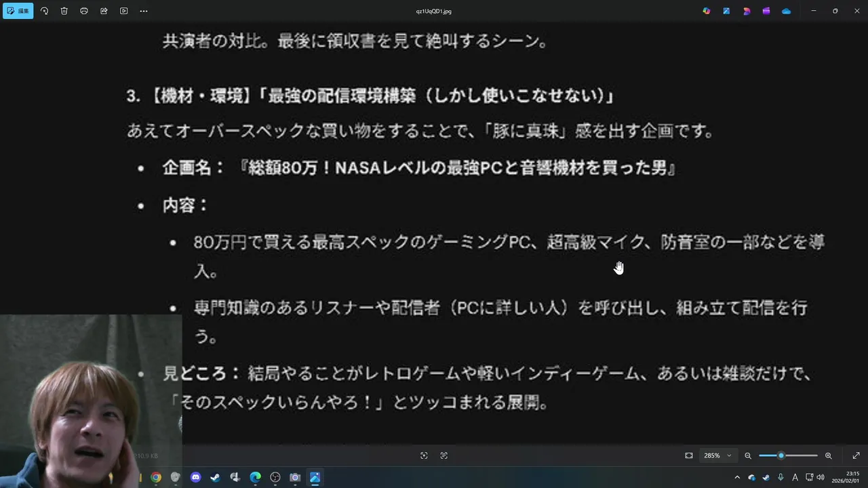Open the grey shield app in taskbar

point(176,477)
